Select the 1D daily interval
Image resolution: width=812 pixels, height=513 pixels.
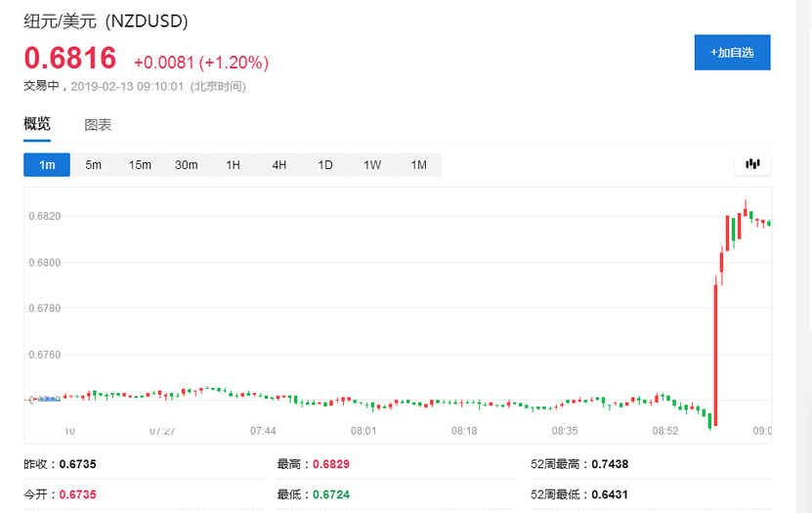coord(325,165)
